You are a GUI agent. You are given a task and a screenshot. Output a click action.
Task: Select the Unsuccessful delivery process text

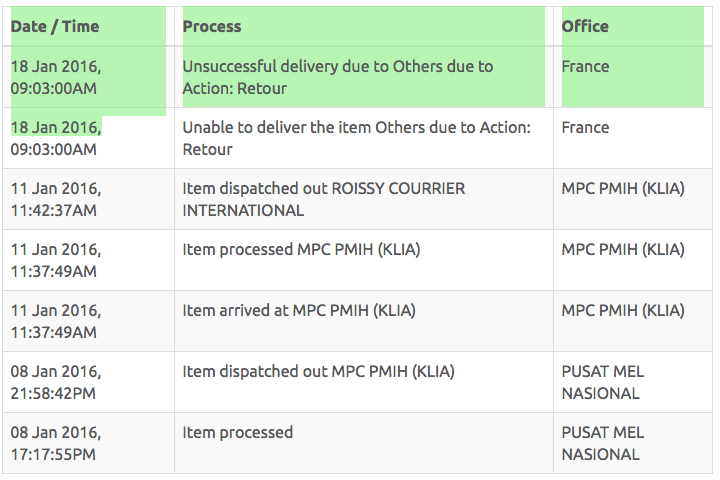pyautogui.click(x=338, y=77)
